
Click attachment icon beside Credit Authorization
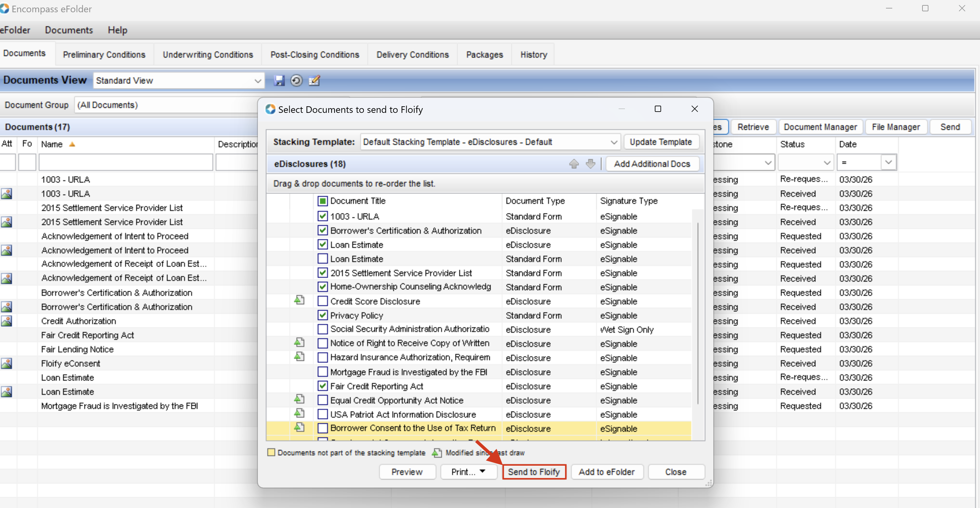(6, 321)
